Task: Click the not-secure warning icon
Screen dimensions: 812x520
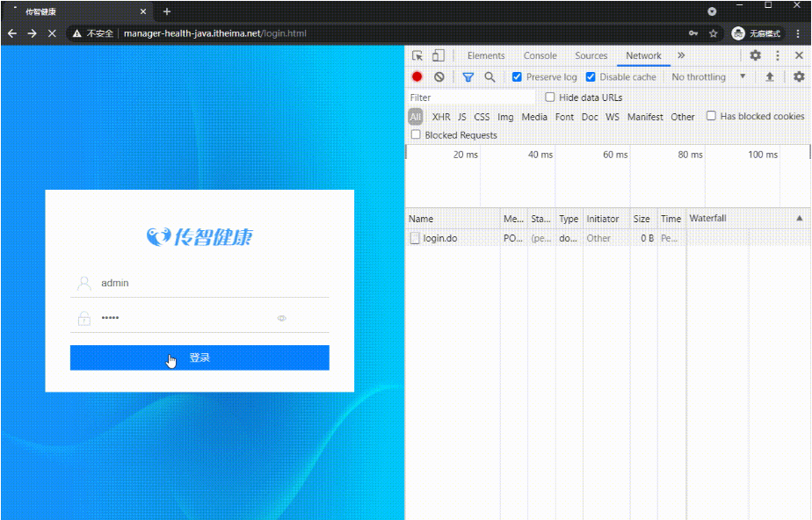Action: [77, 33]
